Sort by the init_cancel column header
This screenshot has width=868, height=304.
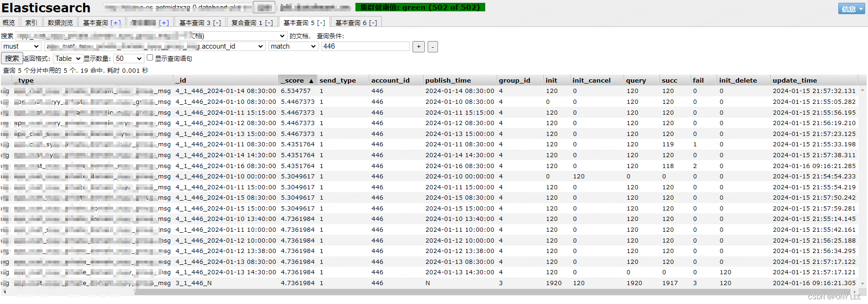pos(597,80)
